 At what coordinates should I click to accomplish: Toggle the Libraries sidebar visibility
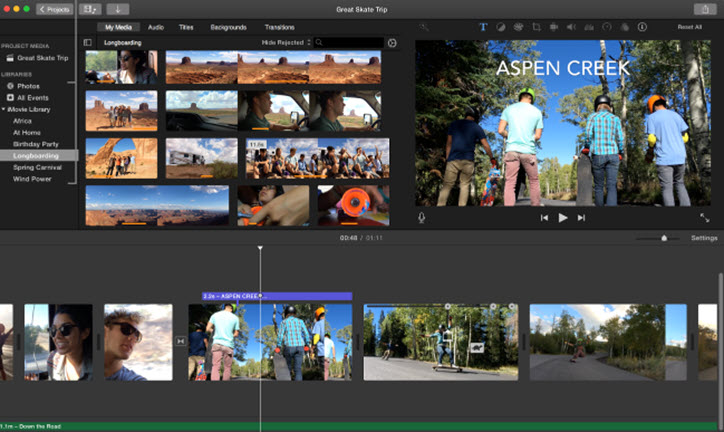click(x=88, y=43)
